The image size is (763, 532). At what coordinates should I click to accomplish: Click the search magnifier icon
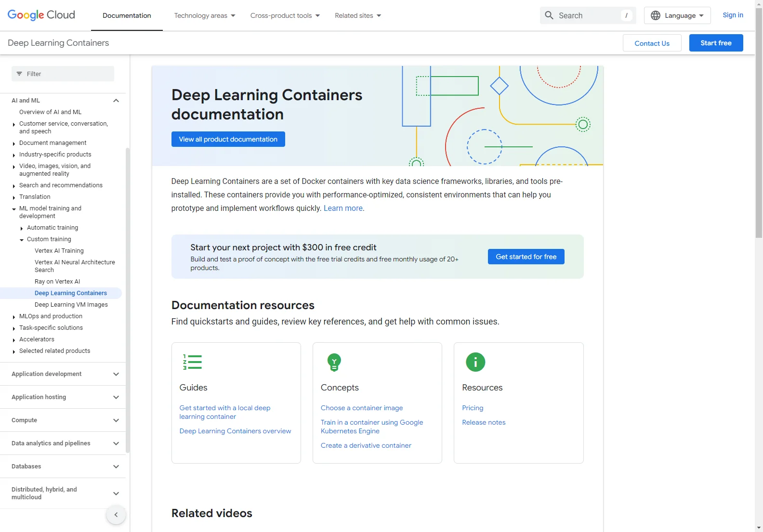point(549,15)
